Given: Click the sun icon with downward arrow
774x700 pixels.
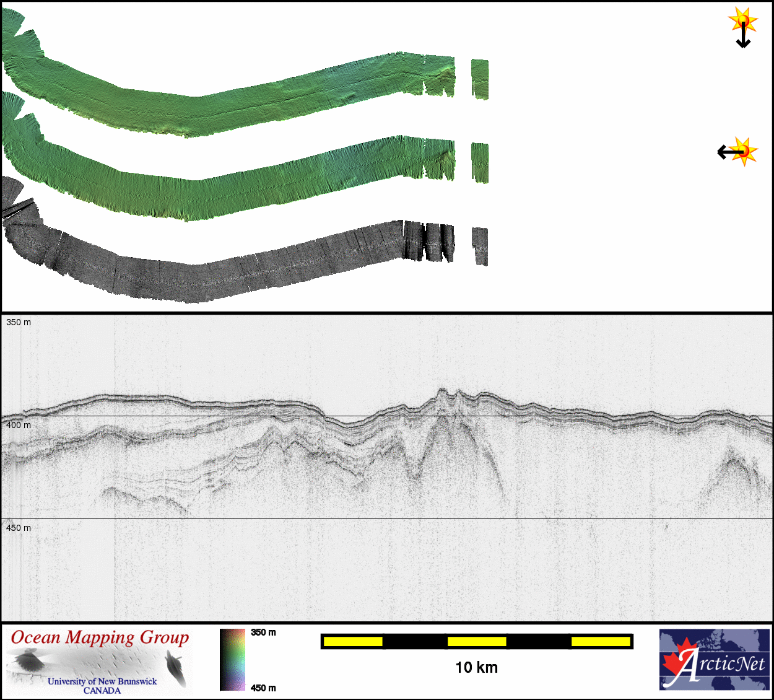Looking at the screenshot, I should pyautogui.click(x=742, y=27).
